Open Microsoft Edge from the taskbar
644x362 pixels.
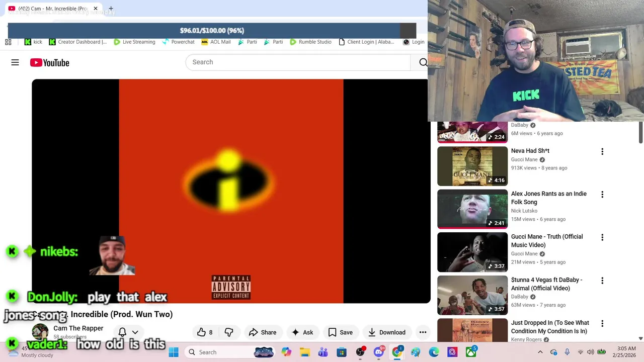434,352
